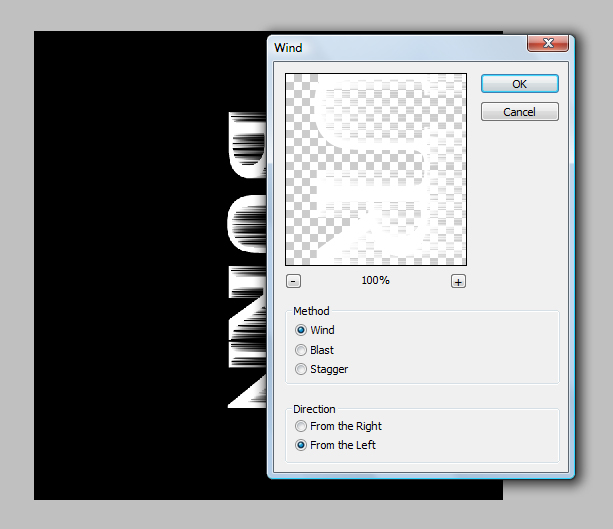Click the rotated text on black canvas
This screenshot has width=613, height=529.
(x=247, y=260)
